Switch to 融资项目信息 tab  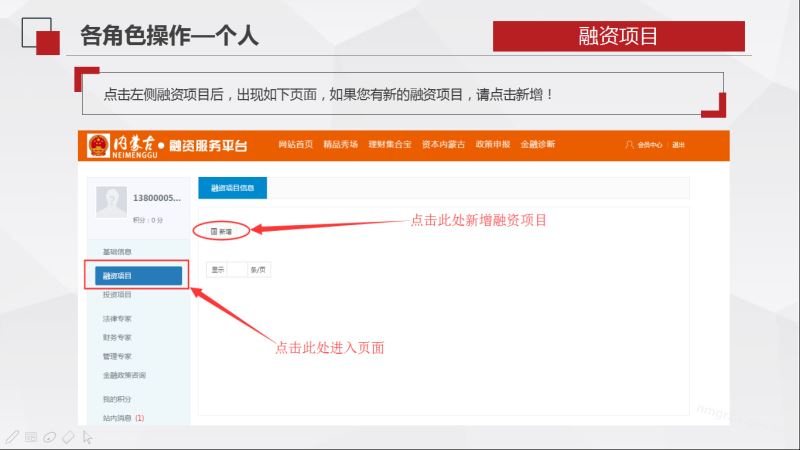232,188
